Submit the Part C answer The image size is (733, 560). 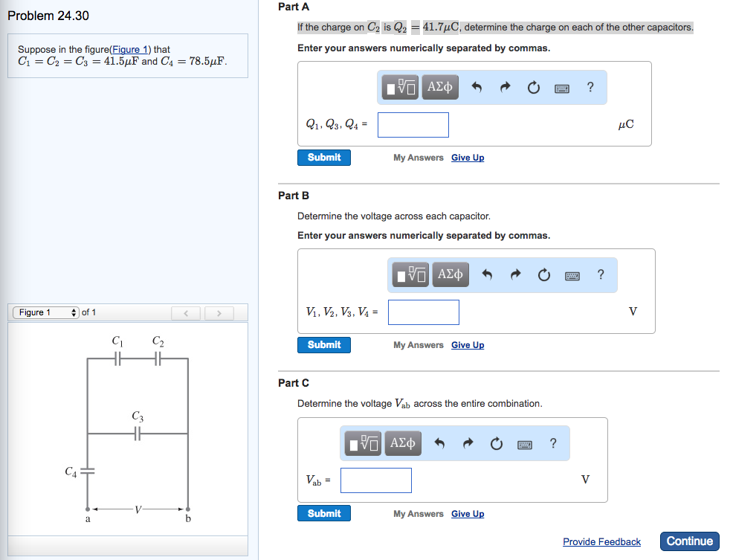tap(324, 513)
